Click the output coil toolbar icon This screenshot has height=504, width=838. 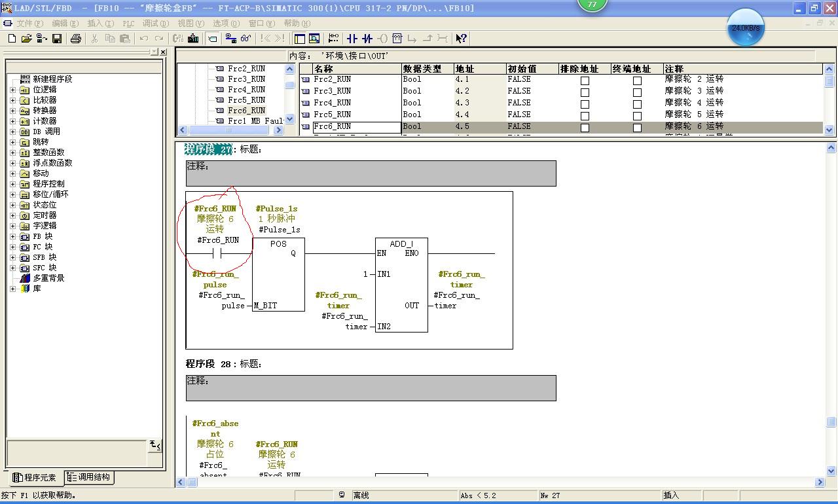[382, 39]
